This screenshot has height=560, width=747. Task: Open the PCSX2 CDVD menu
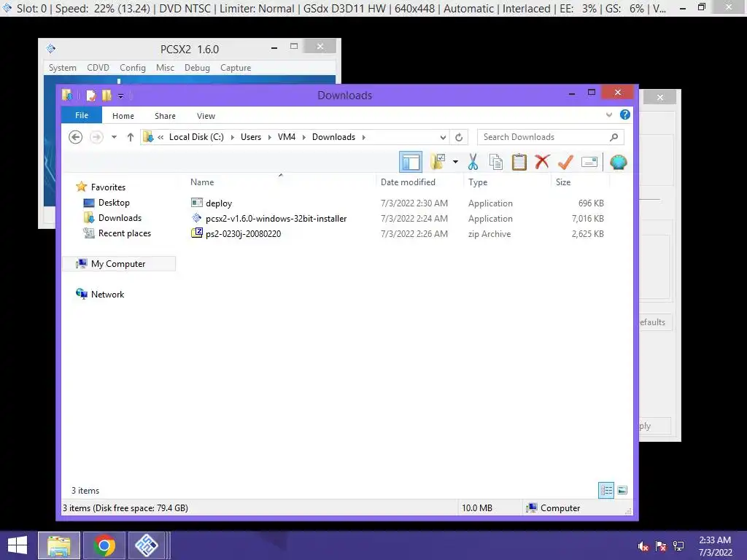(98, 68)
